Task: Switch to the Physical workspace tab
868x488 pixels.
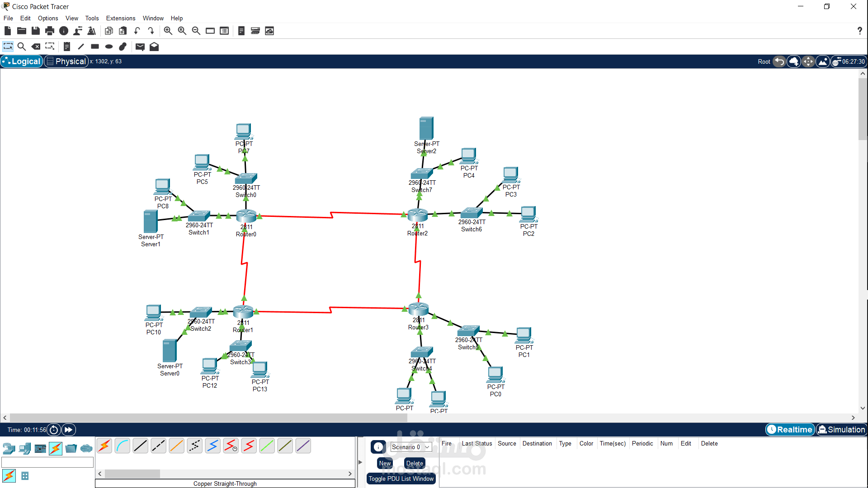Action: pos(66,61)
